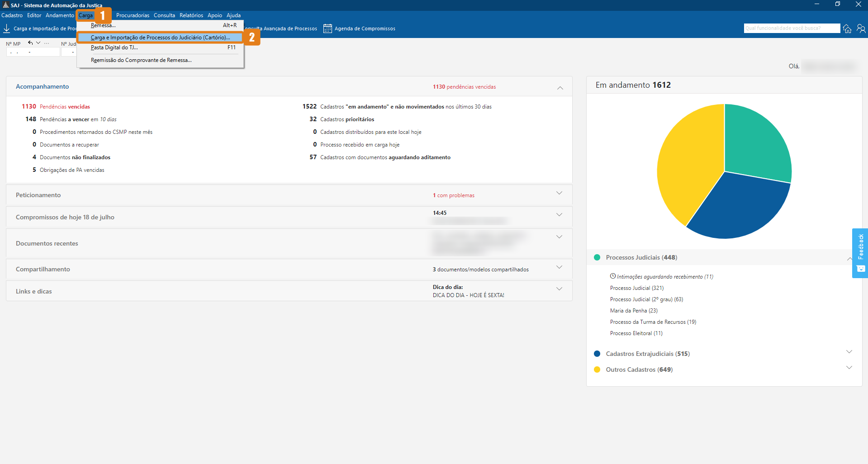Choose Reemissão do Comprovante de Remessa...

coord(161,60)
